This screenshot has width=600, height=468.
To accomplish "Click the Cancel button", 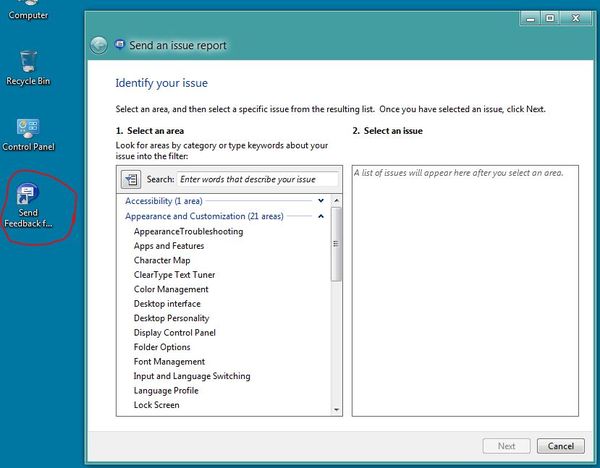I will (561, 446).
